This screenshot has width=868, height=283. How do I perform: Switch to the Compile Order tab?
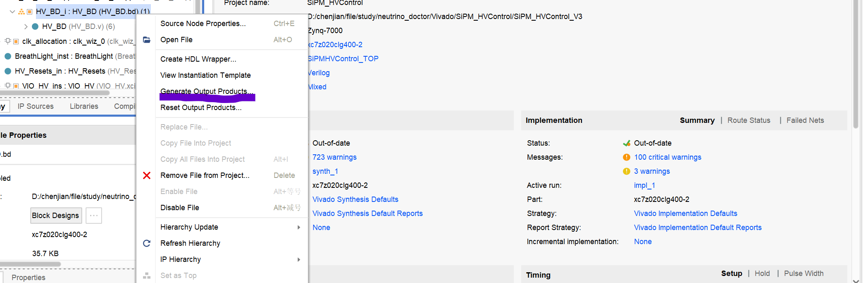(124, 106)
